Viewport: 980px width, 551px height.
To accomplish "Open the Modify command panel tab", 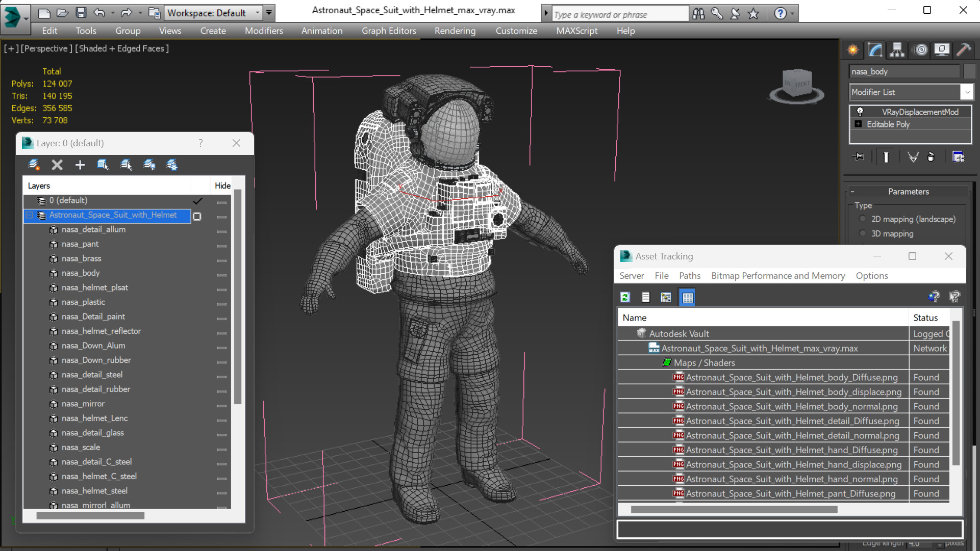I will point(875,49).
